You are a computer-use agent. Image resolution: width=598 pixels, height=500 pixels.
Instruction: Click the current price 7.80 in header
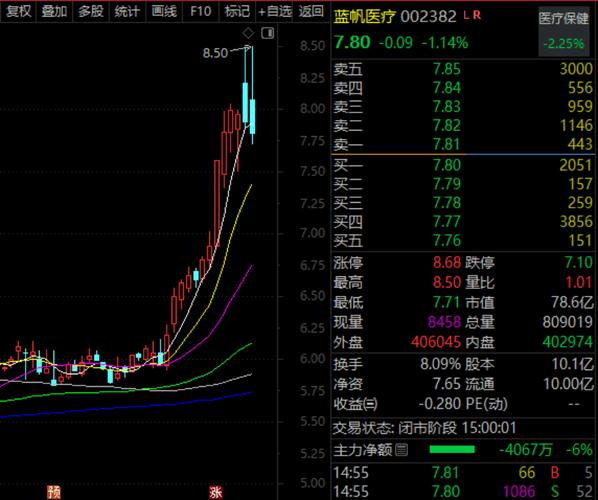(x=352, y=42)
